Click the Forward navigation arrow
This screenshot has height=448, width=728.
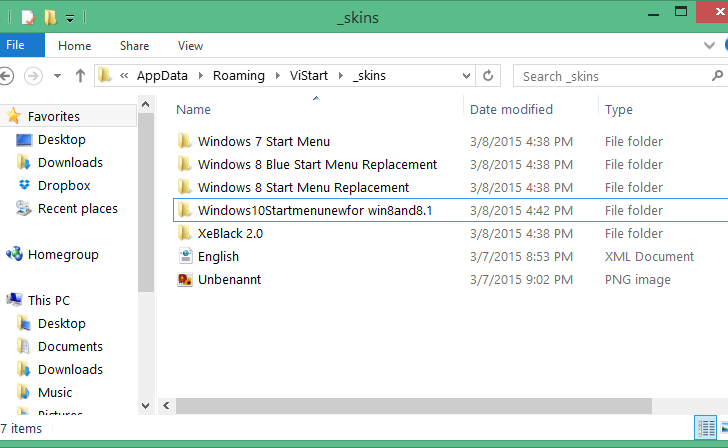click(x=33, y=75)
